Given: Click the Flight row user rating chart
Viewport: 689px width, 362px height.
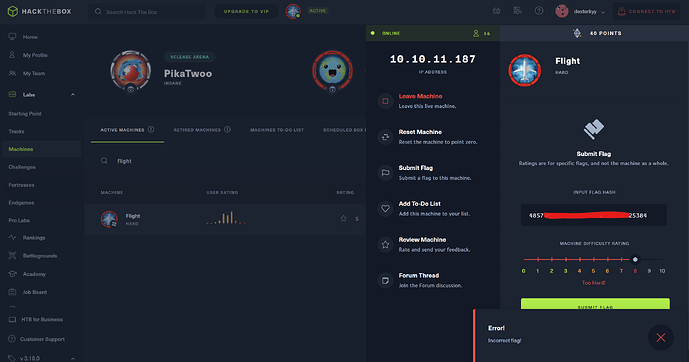Looking at the screenshot, I should click(226, 218).
